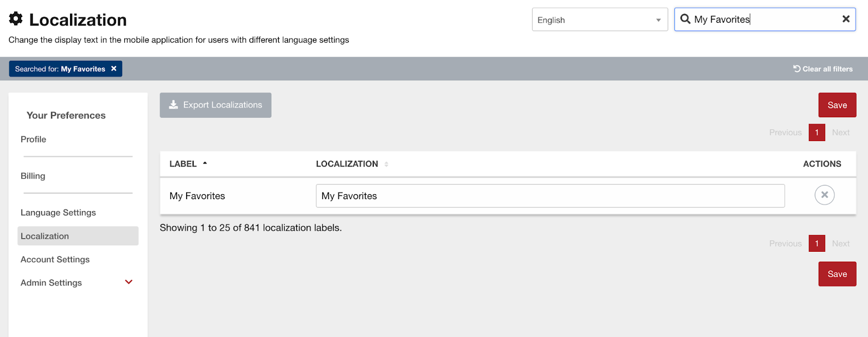Clear the search box with its X icon
Viewport: 868px width, 337px height.
845,19
